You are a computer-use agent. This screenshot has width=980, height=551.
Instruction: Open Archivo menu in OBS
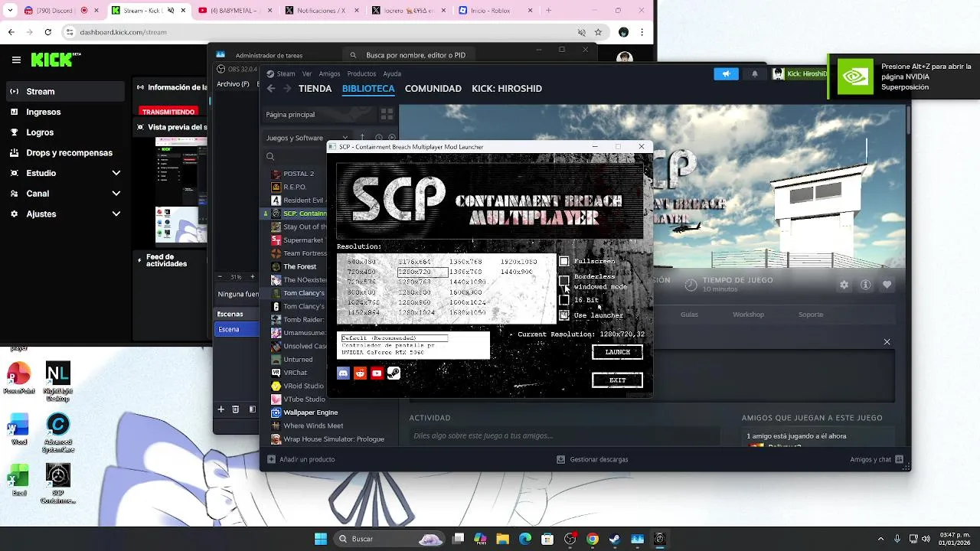click(x=233, y=84)
